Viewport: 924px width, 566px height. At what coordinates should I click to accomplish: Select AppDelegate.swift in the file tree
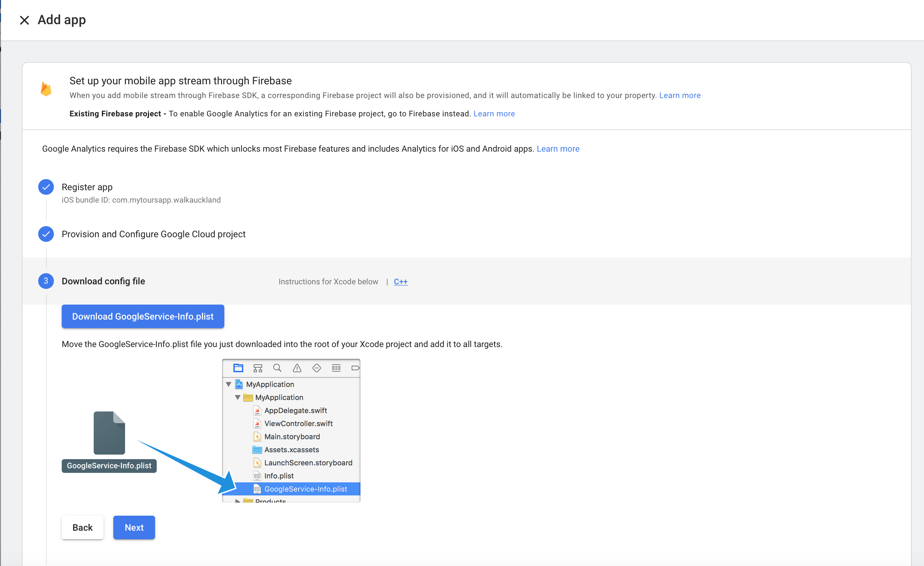295,410
